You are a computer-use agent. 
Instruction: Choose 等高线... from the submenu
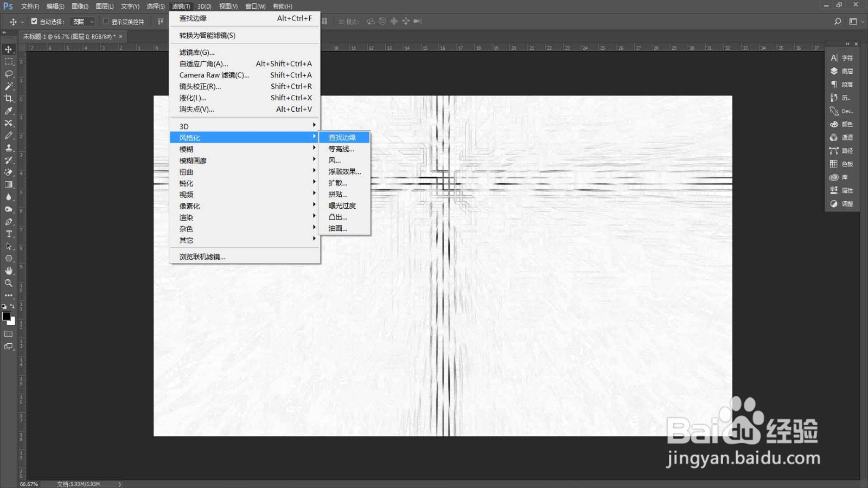(x=344, y=149)
